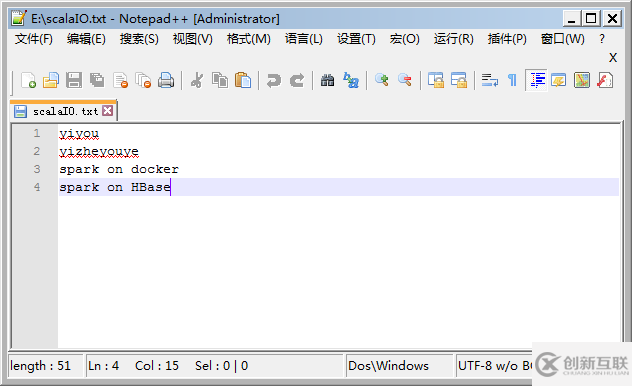Close the scalaIO.txt tab with red X
Screen dimensions: 632x386
(x=108, y=110)
